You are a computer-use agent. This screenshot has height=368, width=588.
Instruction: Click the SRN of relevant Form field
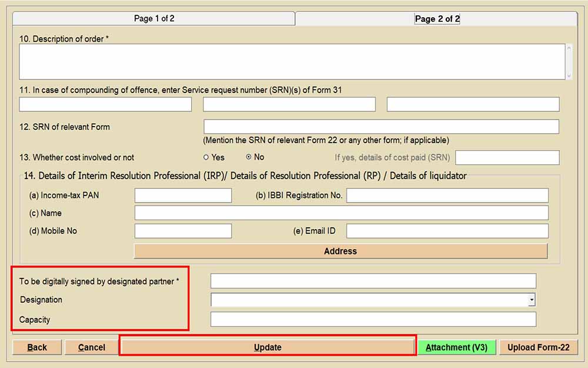(381, 127)
